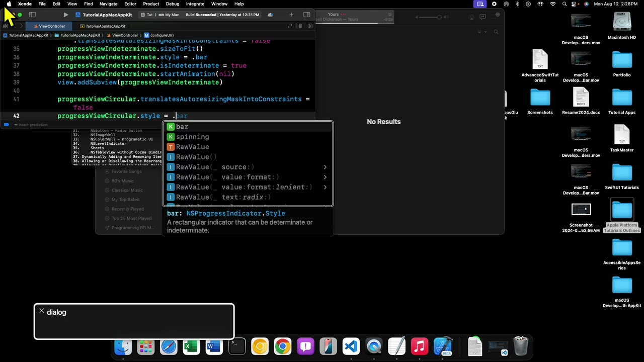Switch to the TutorialAppMacAppKit editor tab
Image resolution: width=644 pixels, height=362 pixels.
tap(102, 26)
